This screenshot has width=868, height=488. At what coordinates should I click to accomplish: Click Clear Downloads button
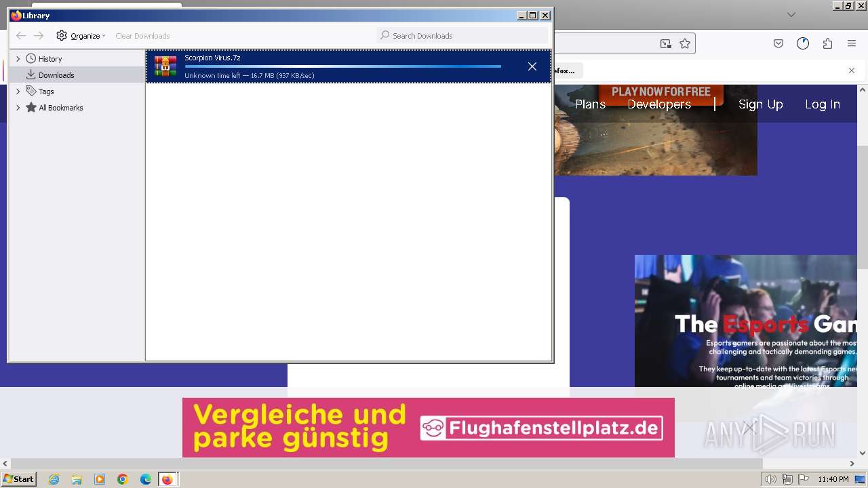tap(142, 36)
